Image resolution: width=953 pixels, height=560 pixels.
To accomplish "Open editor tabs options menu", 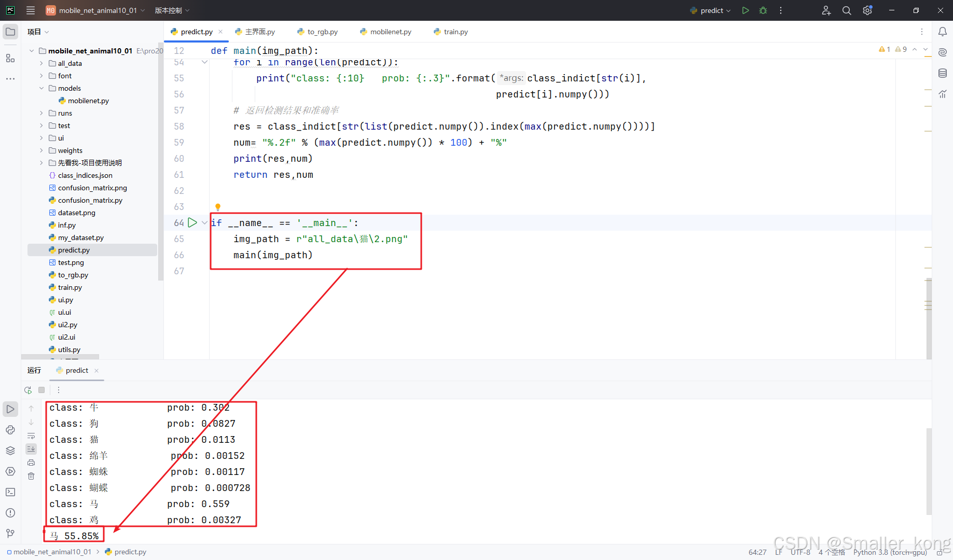I will coord(922,32).
